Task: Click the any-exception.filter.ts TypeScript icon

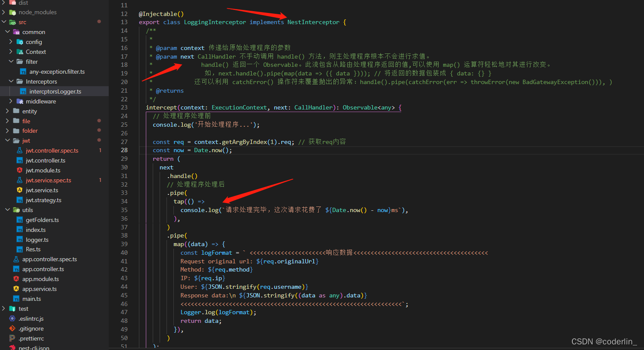Action: 23,72
